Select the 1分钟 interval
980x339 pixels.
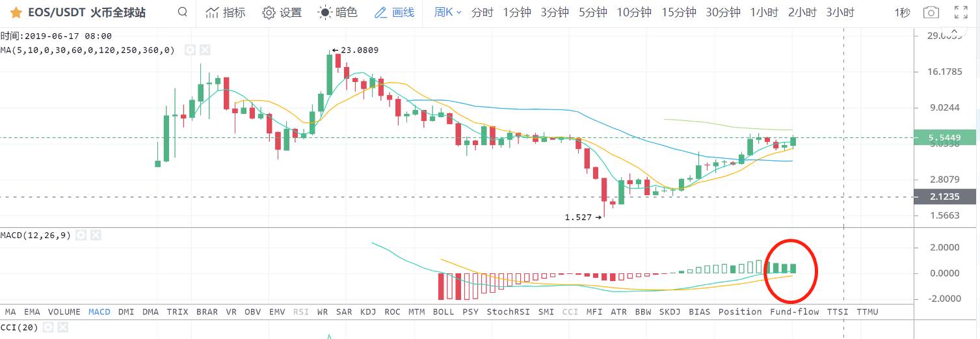point(517,12)
